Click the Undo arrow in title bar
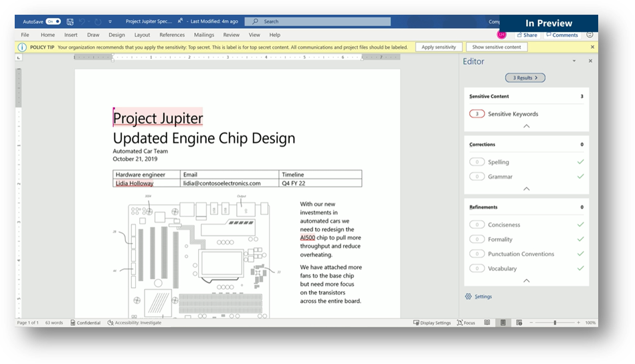635x364 pixels. click(x=82, y=21)
